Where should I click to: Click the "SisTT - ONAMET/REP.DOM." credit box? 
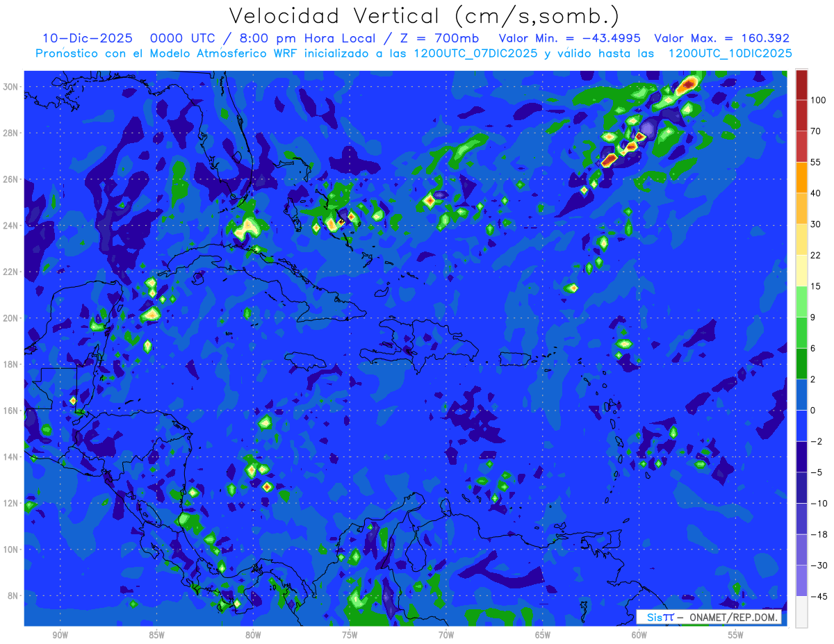[x=709, y=618]
